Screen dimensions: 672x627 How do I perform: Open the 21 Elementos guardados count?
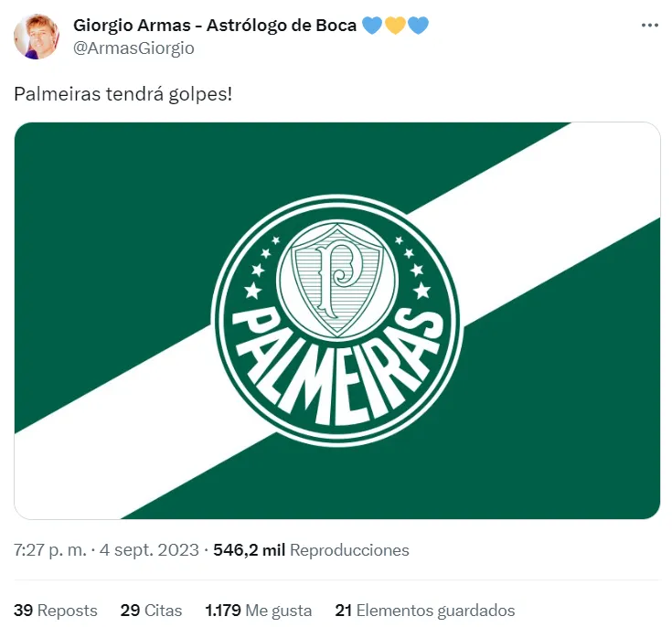pyautogui.click(x=425, y=611)
